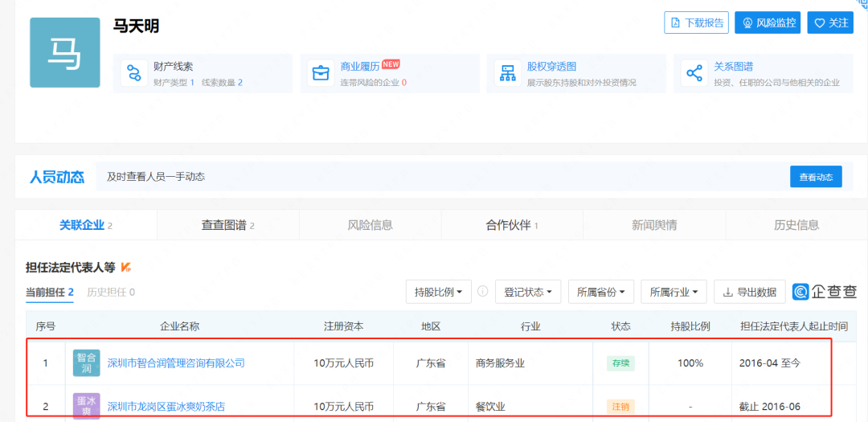Click the info icon beside 持股比例 filter
Viewport: 868px width, 422px height.
483,292
